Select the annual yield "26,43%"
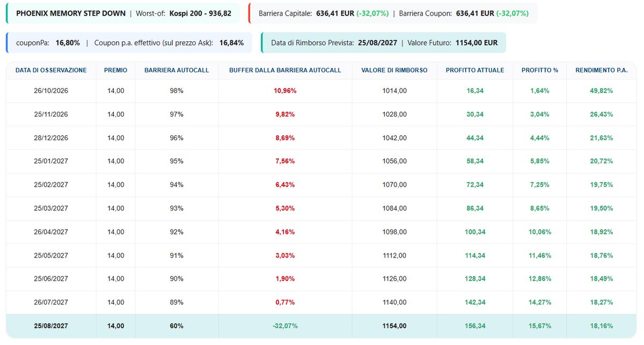The height and width of the screenshot is (345, 644). 602,114
